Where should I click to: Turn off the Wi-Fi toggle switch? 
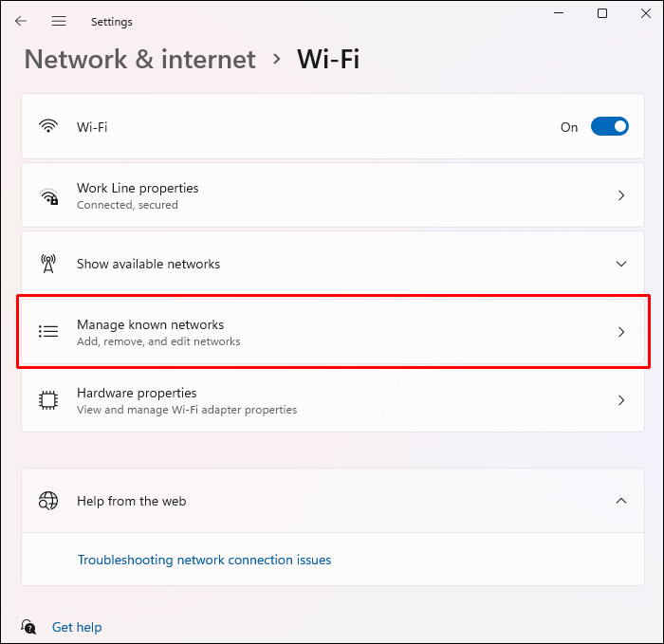click(609, 127)
